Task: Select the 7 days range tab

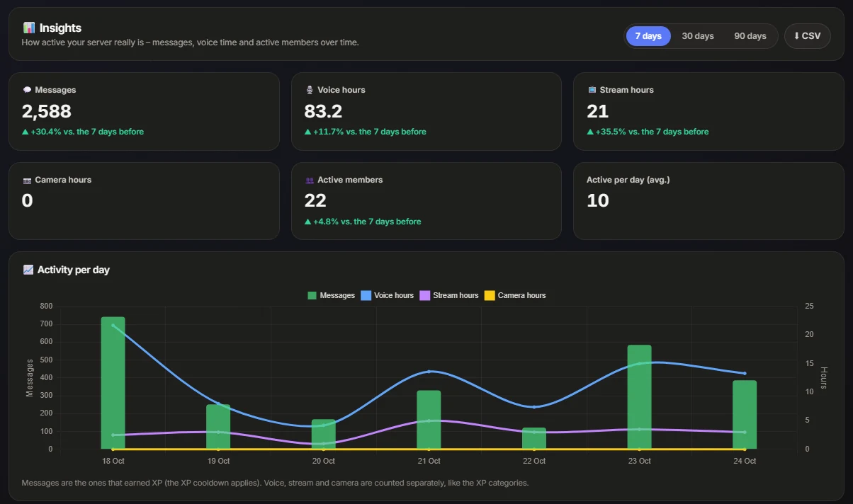Action: [x=648, y=36]
